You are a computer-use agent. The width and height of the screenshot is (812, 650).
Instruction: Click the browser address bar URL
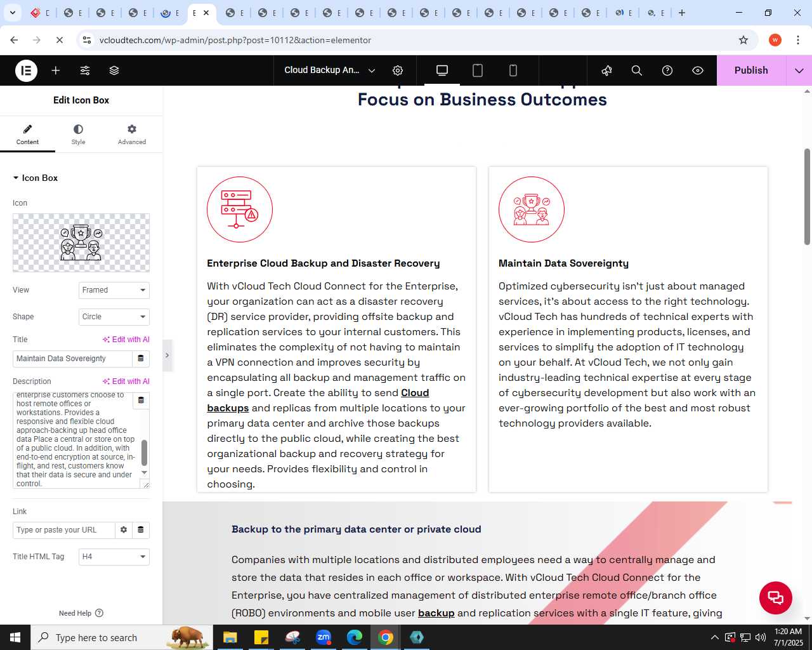235,40
